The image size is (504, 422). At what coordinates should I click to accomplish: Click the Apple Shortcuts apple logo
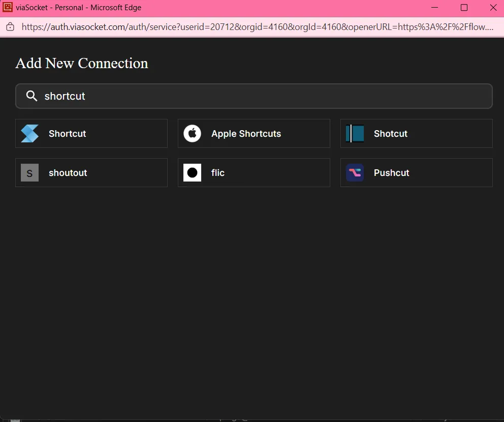[x=192, y=134]
